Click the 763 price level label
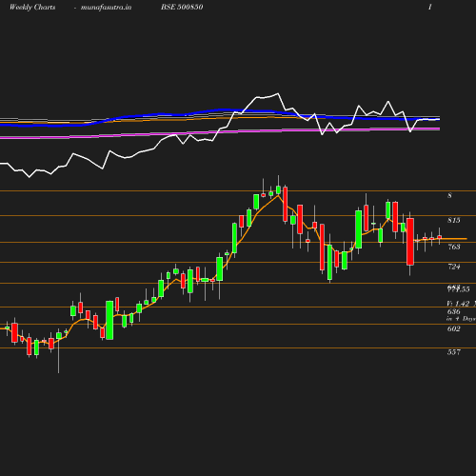Screen dimensions: 476x476 tap(454, 247)
